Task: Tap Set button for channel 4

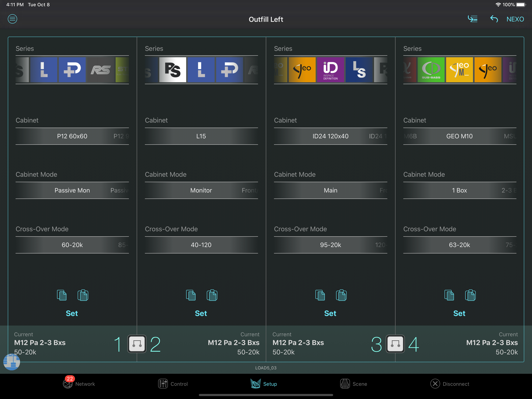Action: tap(459, 313)
